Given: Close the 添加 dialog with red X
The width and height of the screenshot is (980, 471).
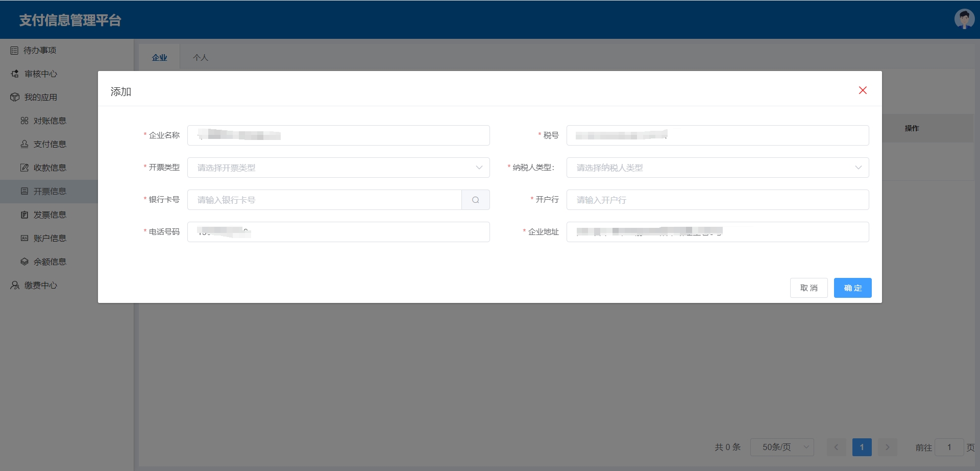Looking at the screenshot, I should point(863,90).
